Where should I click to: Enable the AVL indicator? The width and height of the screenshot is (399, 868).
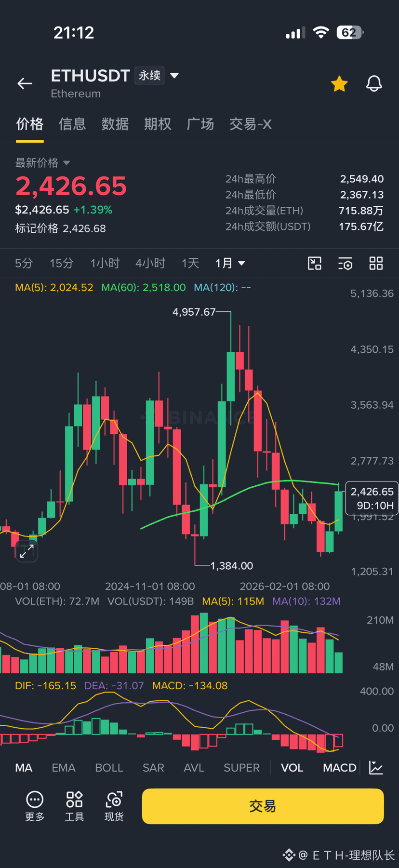[194, 768]
